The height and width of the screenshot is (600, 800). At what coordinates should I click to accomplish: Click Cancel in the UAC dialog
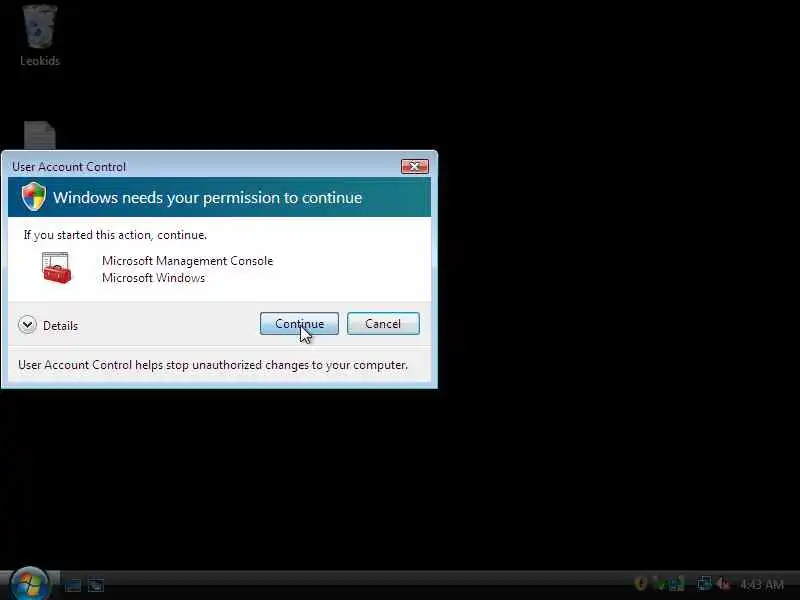[383, 324]
